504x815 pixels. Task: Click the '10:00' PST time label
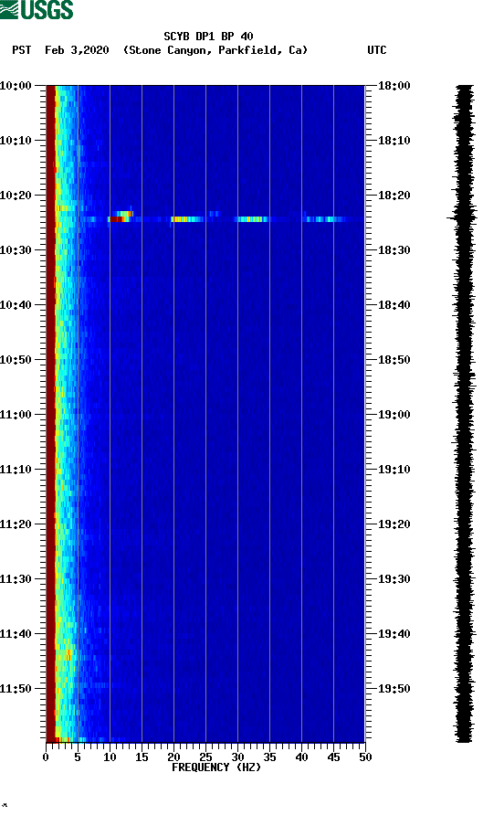16,86
